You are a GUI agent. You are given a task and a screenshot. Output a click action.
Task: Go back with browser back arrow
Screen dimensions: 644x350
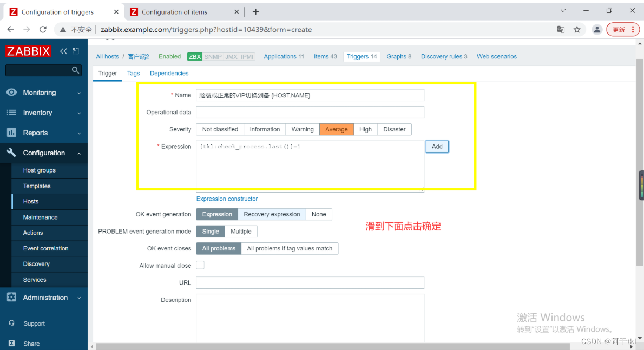(x=11, y=30)
